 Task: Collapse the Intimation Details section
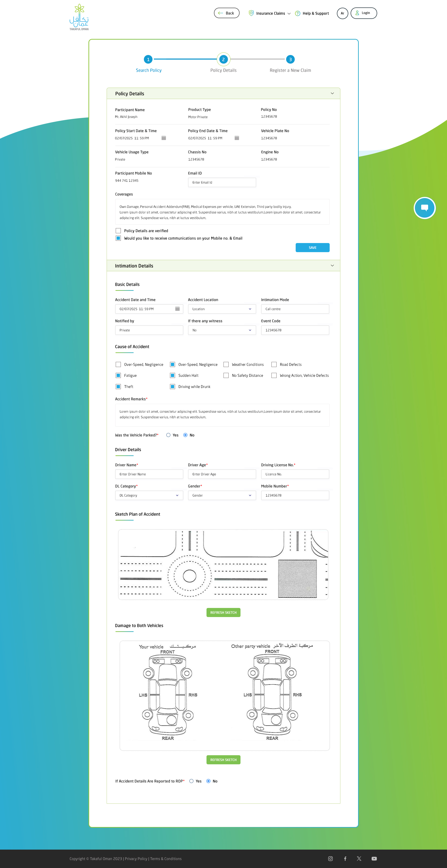[x=332, y=265]
